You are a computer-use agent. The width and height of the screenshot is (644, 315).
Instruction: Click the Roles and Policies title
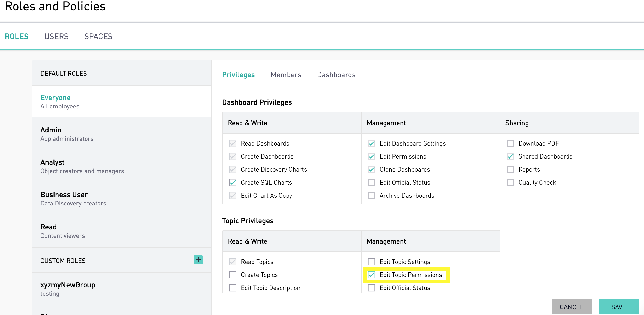pyautogui.click(x=55, y=6)
